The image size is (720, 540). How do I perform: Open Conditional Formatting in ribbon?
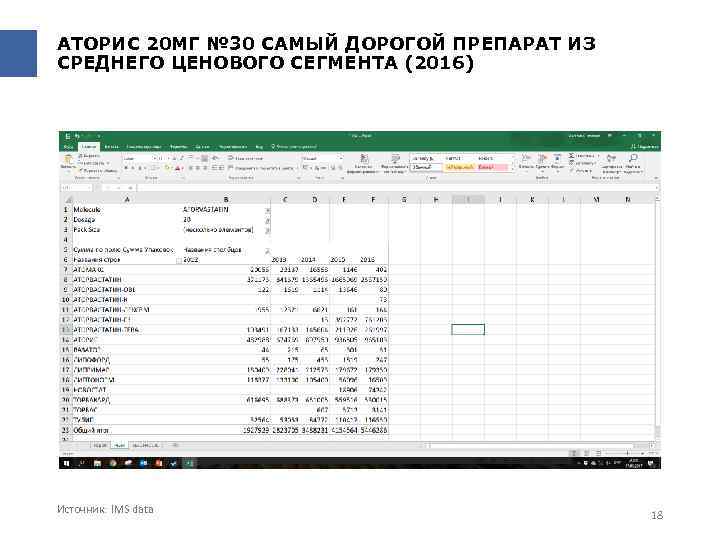point(364,163)
